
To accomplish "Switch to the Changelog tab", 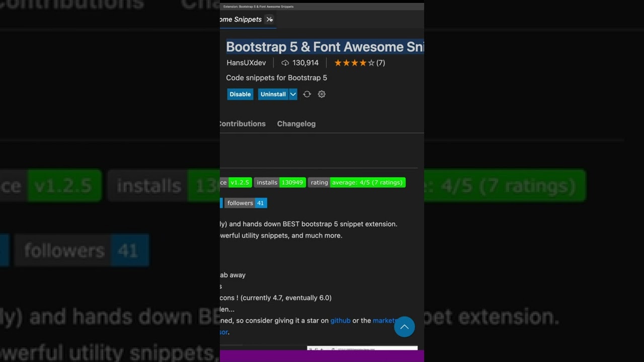I will pos(296,124).
